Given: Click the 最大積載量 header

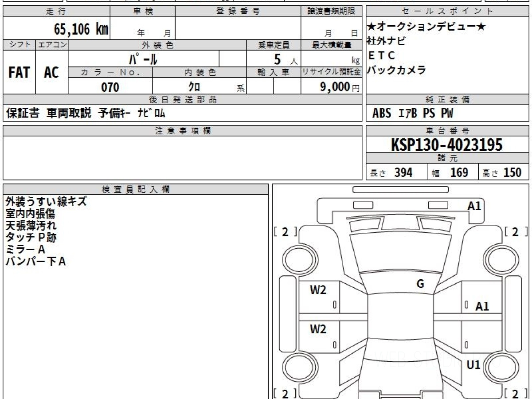Looking at the screenshot, I should coord(331,45).
